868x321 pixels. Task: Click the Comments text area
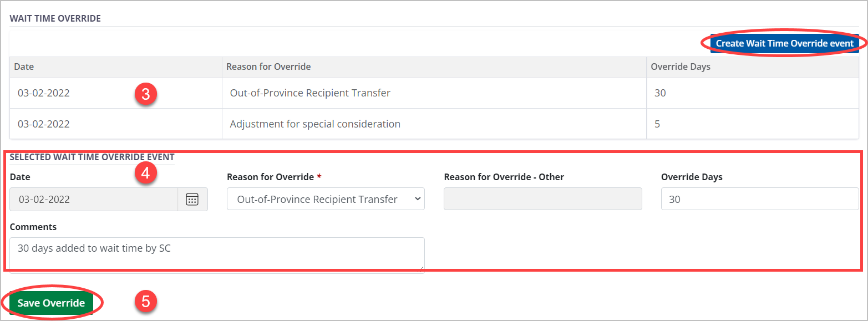click(x=217, y=254)
